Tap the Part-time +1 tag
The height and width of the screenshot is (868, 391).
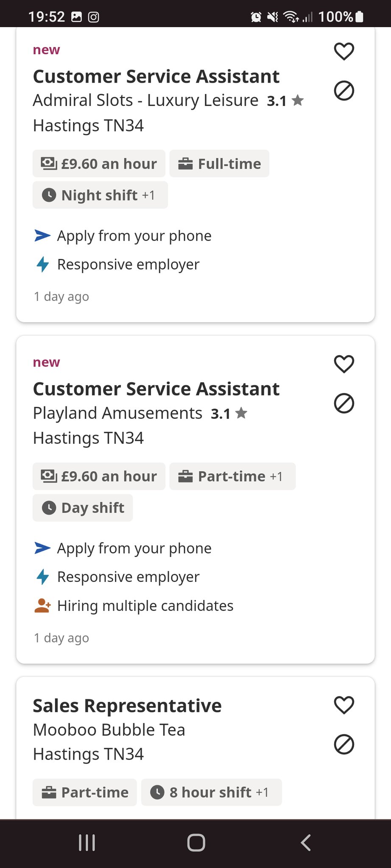[x=232, y=476]
